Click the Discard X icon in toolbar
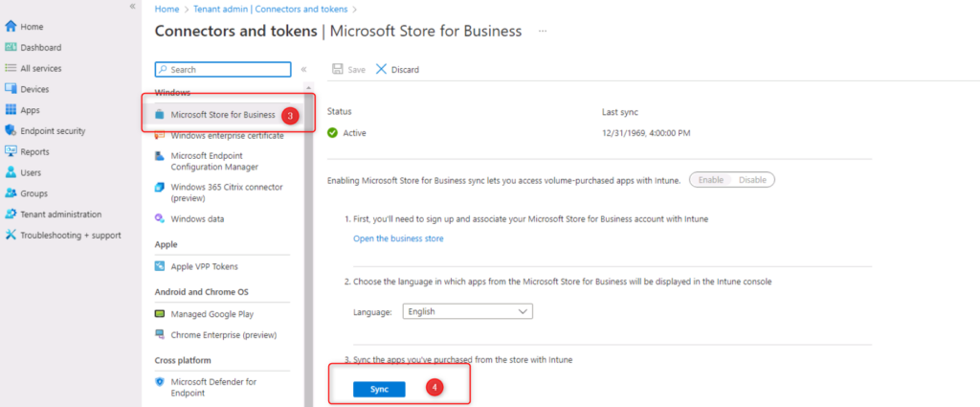This screenshot has width=980, height=407. (x=382, y=69)
